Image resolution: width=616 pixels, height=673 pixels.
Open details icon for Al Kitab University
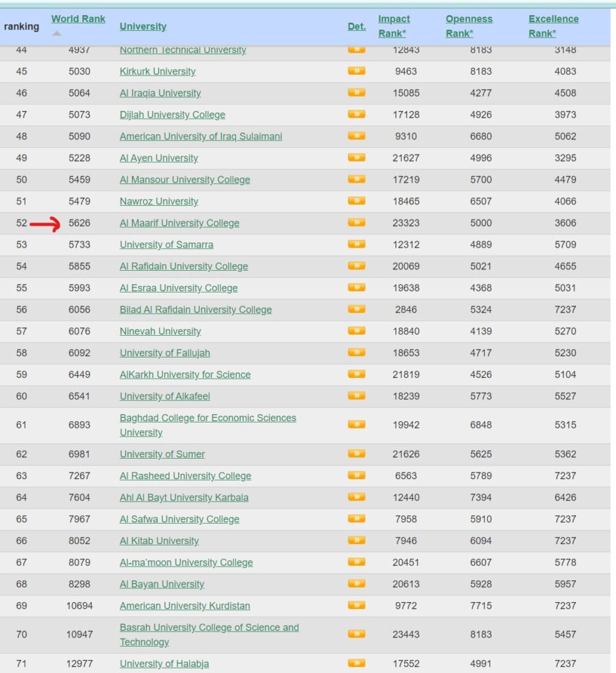(x=356, y=540)
